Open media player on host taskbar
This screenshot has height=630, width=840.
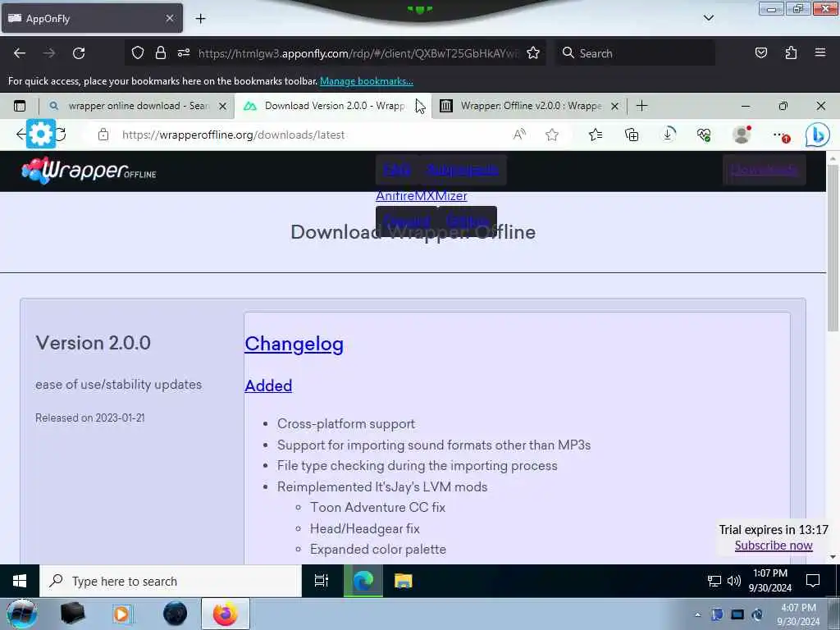[121, 614]
